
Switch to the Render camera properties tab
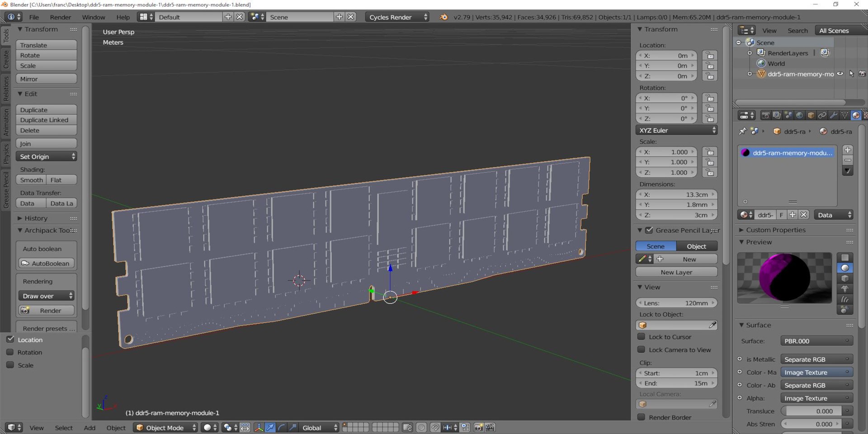(765, 115)
